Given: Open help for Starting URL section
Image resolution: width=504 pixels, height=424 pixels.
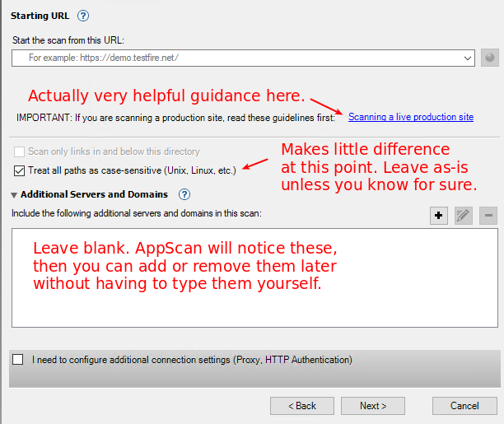Looking at the screenshot, I should point(82,16).
